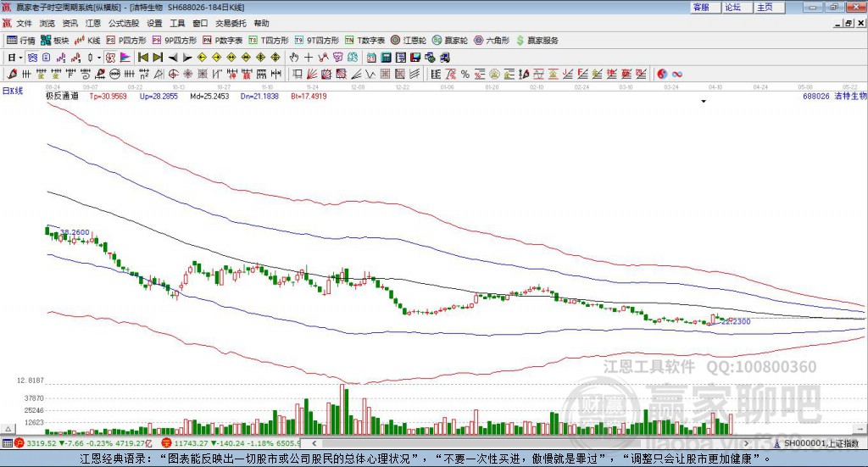Screen dimensions: 868x467
Task: Click the yin-yang icon
Action: 662,74
